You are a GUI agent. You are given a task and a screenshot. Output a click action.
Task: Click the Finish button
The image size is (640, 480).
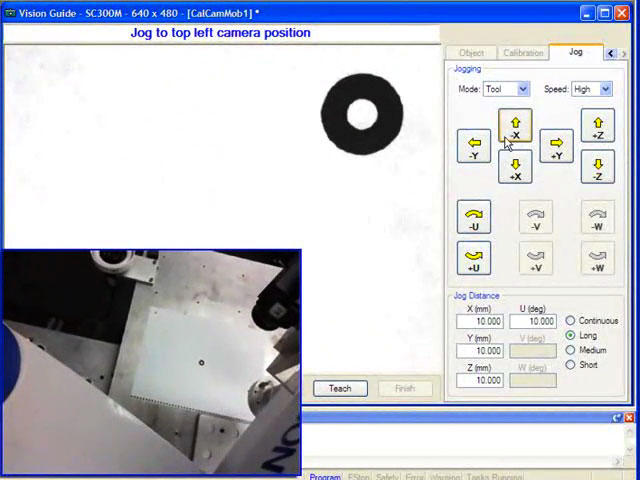[405, 388]
